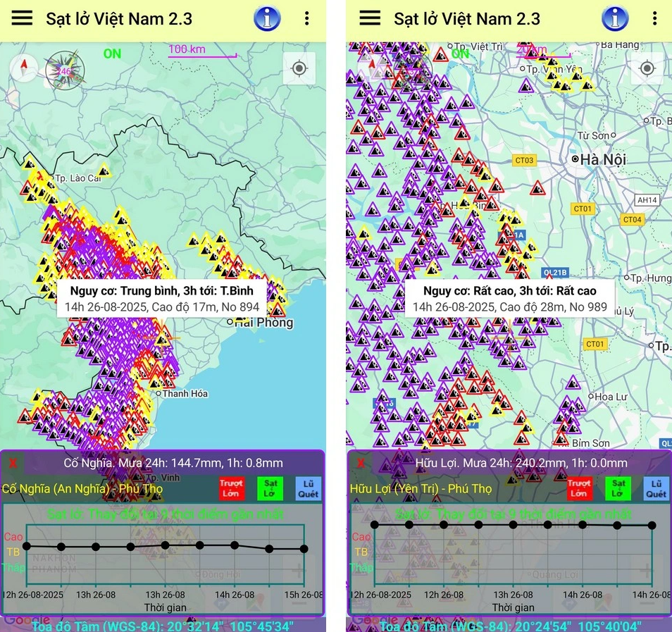The width and height of the screenshot is (672, 632).
Task: Tap the QL21B road badge
Action: click(555, 272)
